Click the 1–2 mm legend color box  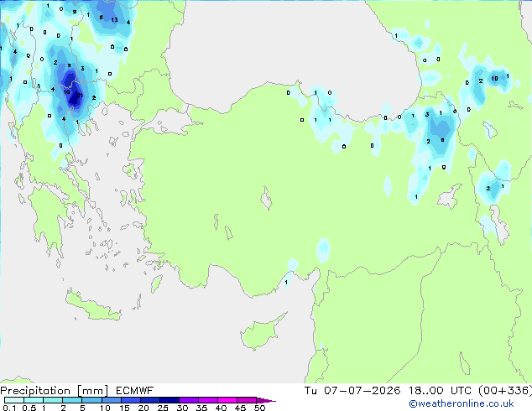pos(53,400)
